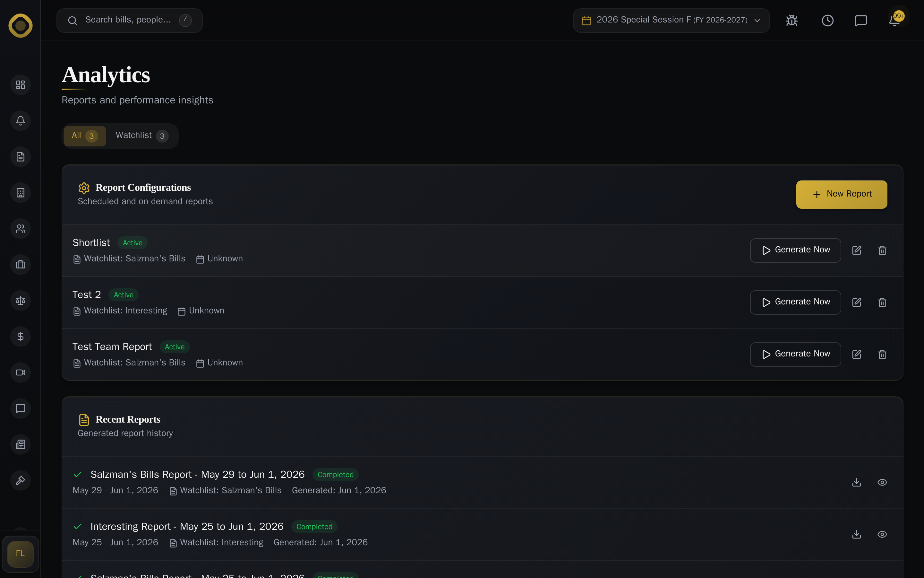Viewport: 924px width, 578px height.
Task: Click the Recent Reports heading
Action: click(x=128, y=419)
